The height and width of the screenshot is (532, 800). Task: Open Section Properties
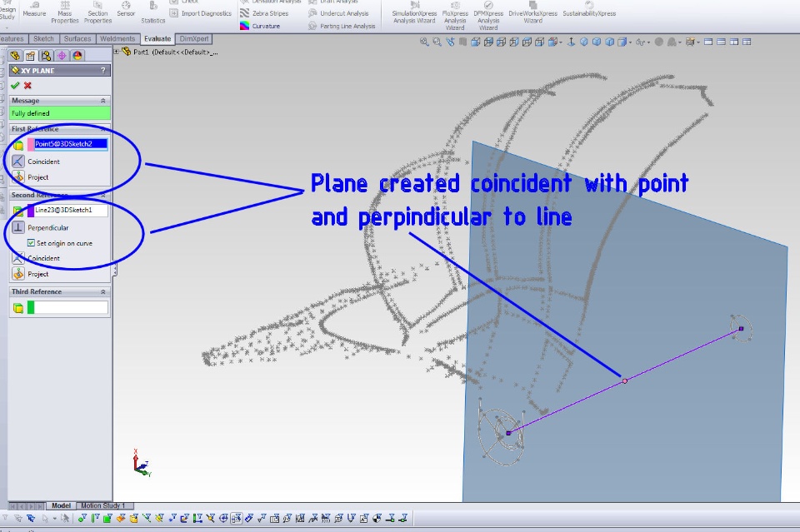97,12
